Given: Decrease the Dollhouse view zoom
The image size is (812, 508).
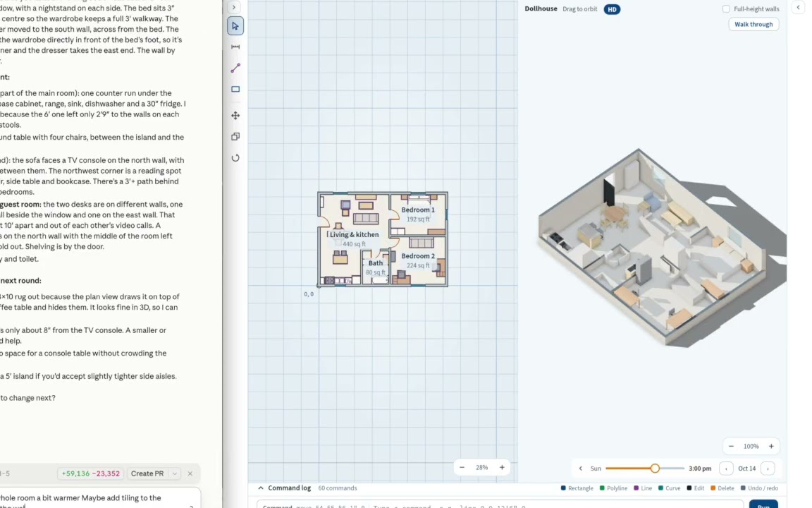Looking at the screenshot, I should pos(731,447).
